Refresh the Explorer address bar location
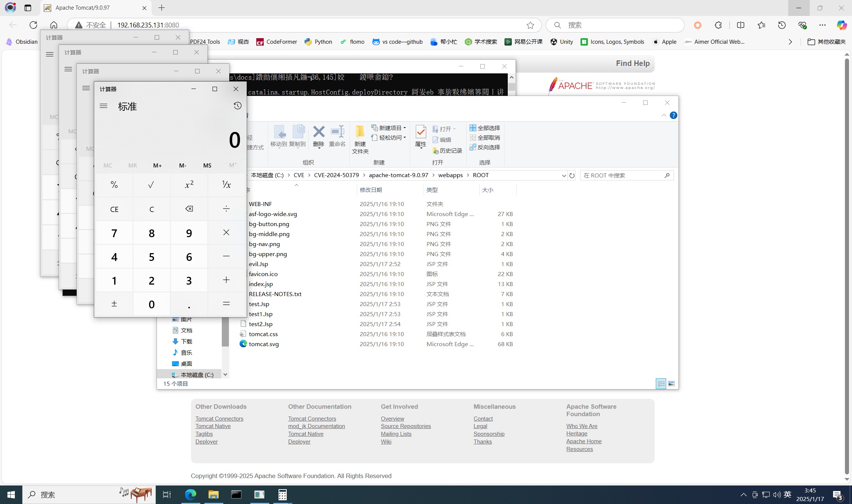The width and height of the screenshot is (852, 504). pyautogui.click(x=572, y=175)
